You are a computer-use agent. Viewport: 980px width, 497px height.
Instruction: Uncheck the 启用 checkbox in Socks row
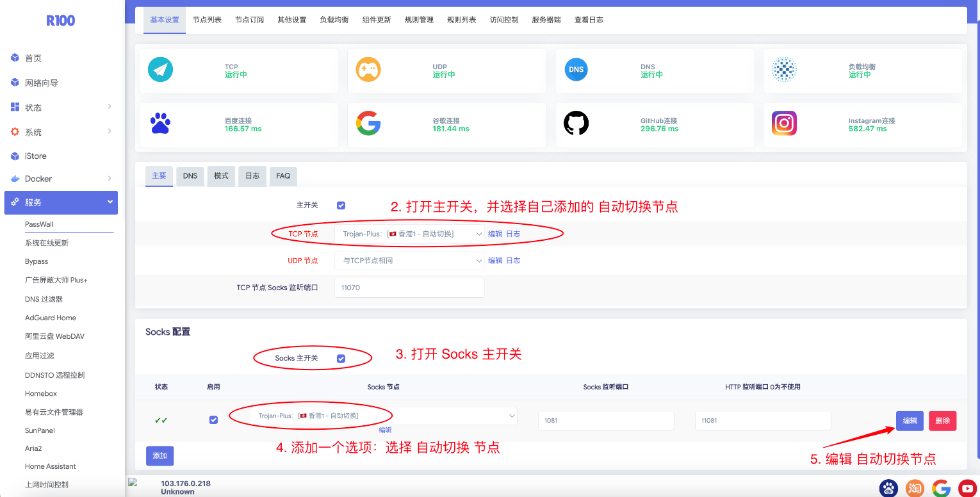[213, 420]
